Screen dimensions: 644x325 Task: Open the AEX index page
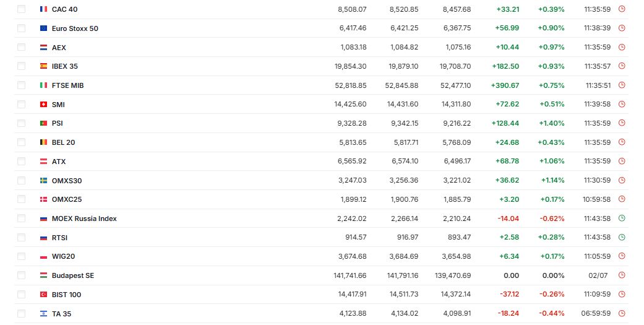tap(59, 48)
